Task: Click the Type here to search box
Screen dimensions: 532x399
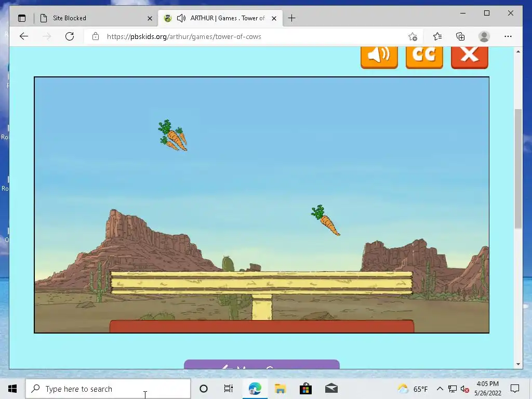Action: [x=108, y=389]
